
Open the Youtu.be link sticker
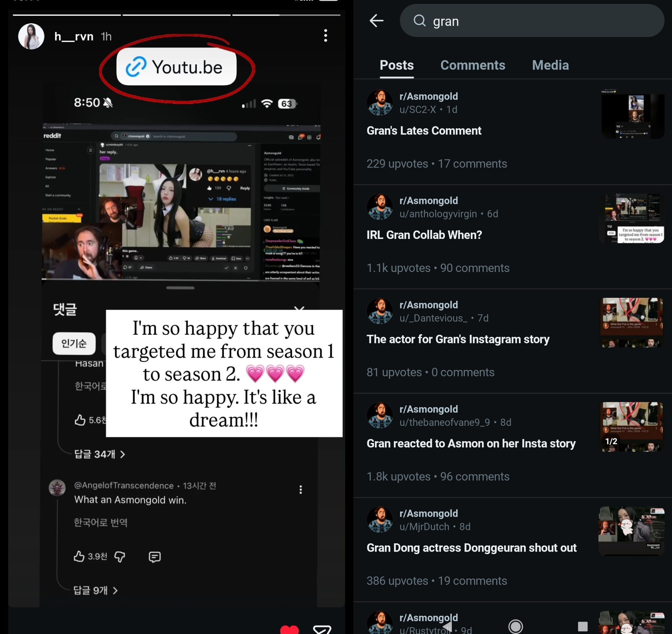point(176,67)
